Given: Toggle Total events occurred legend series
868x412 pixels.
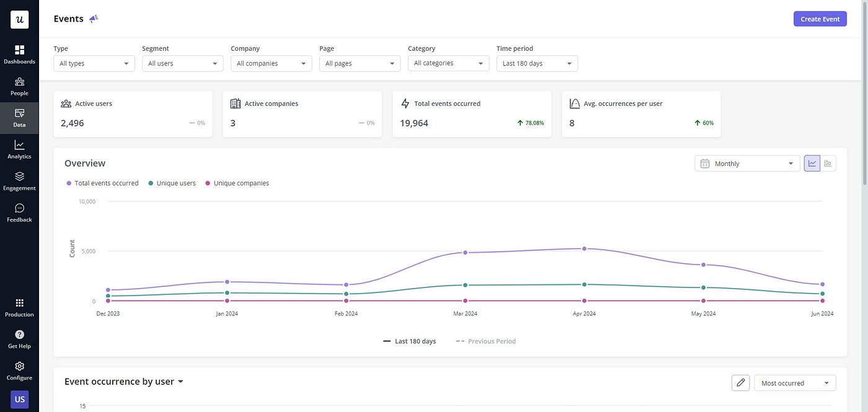Looking at the screenshot, I should click(x=102, y=183).
